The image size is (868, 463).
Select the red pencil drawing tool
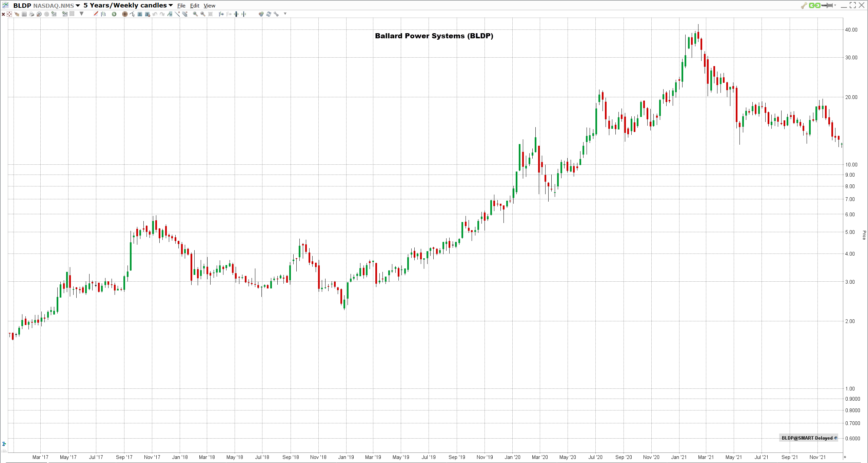(96, 14)
